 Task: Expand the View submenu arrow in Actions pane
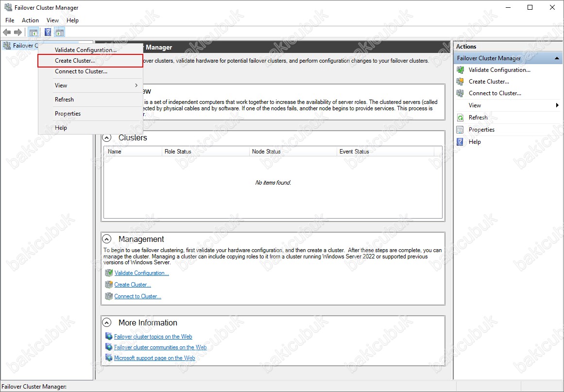pos(557,105)
